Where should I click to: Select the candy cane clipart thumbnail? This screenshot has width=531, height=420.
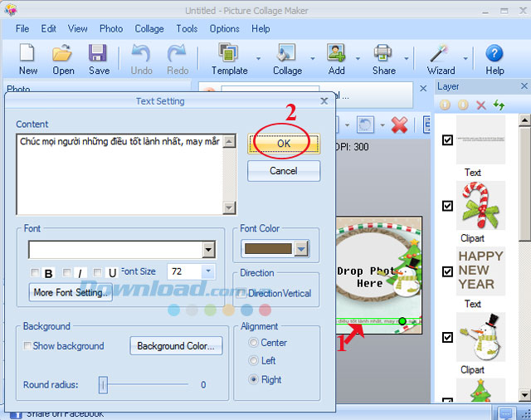(x=480, y=205)
